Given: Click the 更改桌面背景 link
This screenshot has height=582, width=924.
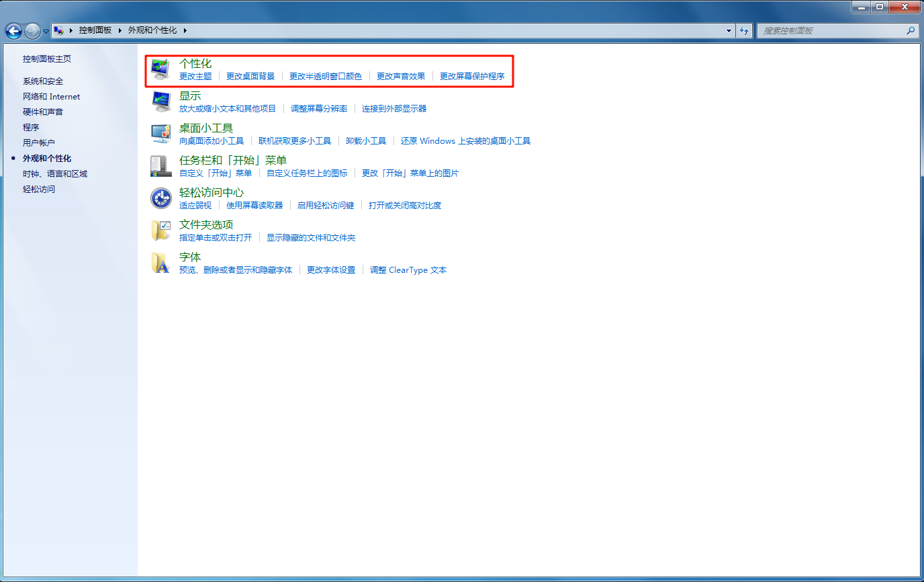Looking at the screenshot, I should pyautogui.click(x=250, y=77).
